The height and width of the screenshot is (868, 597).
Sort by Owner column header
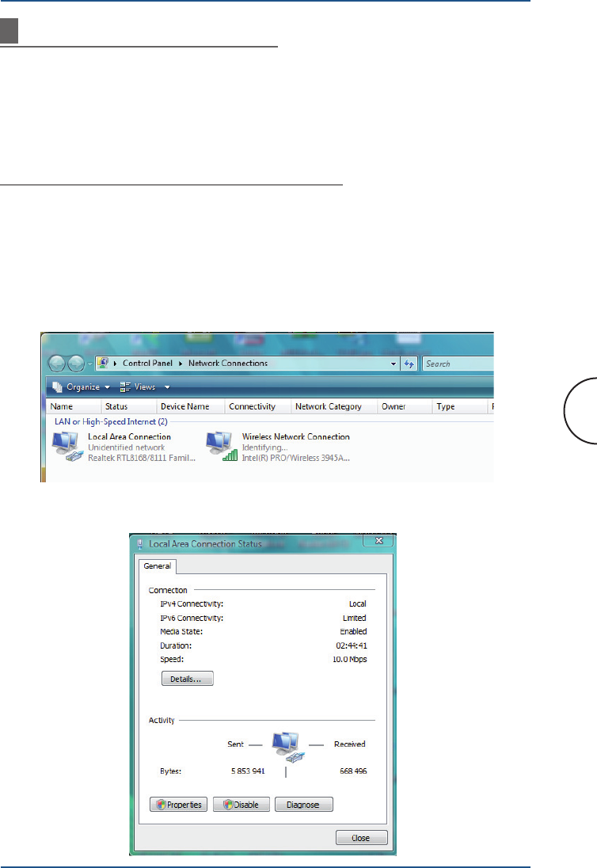click(405, 406)
